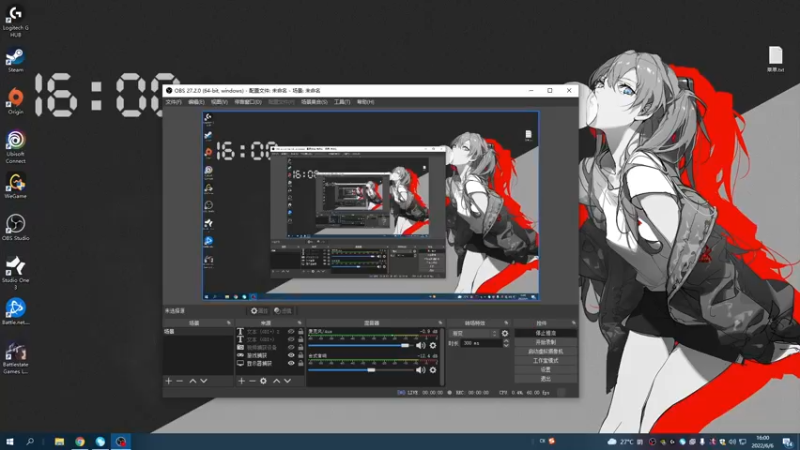
Task: Add a new source with plus icon
Action: (241, 381)
